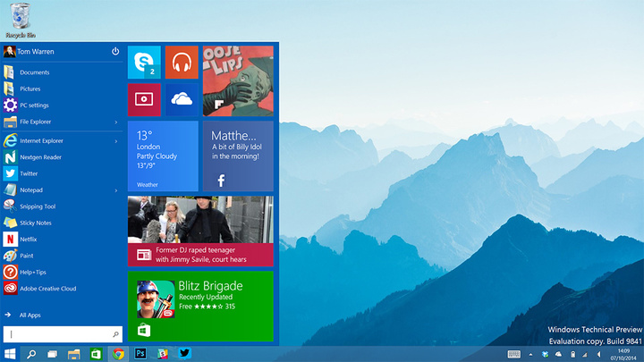The image size is (644, 362).
Task: Click the volume speaker tray icon
Action: click(598, 354)
